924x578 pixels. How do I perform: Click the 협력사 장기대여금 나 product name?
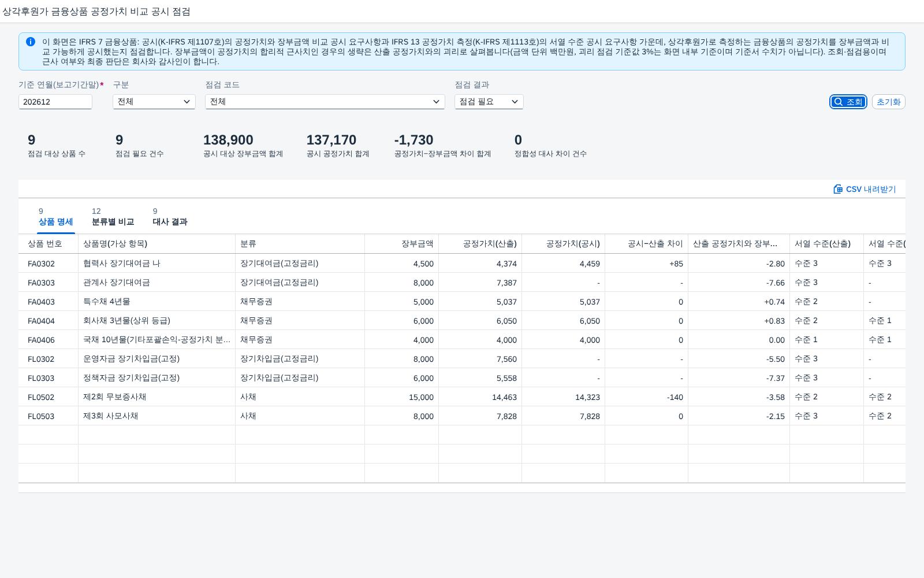pyautogui.click(x=122, y=264)
